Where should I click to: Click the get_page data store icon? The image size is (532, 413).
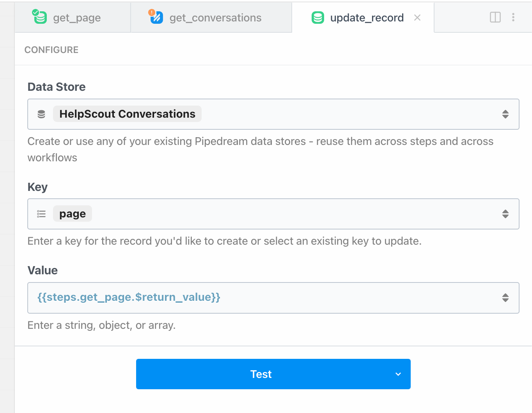click(39, 17)
